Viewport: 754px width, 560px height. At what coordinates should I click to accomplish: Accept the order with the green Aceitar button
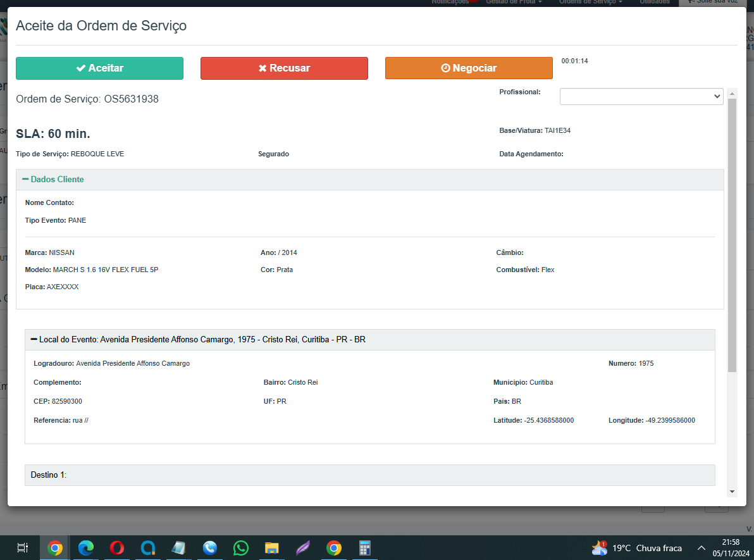(99, 68)
